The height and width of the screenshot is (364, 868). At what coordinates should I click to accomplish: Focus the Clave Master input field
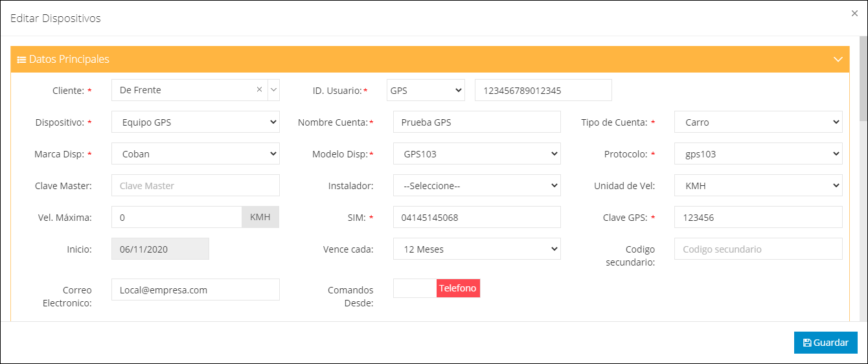[x=196, y=185]
